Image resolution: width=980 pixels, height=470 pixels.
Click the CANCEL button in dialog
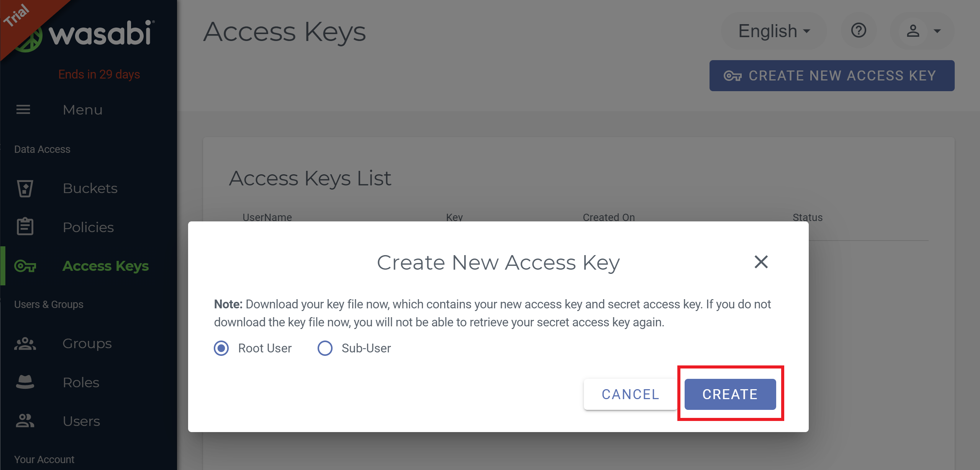tap(631, 394)
